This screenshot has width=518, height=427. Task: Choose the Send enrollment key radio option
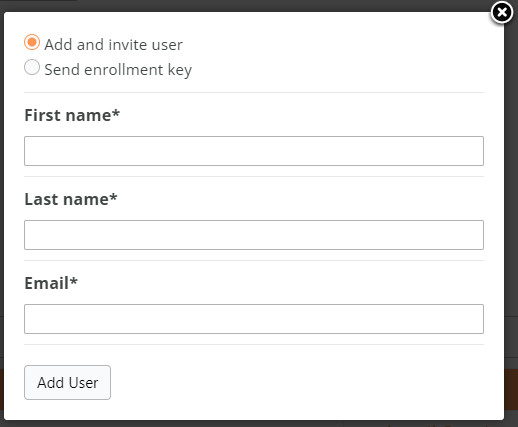pos(32,67)
